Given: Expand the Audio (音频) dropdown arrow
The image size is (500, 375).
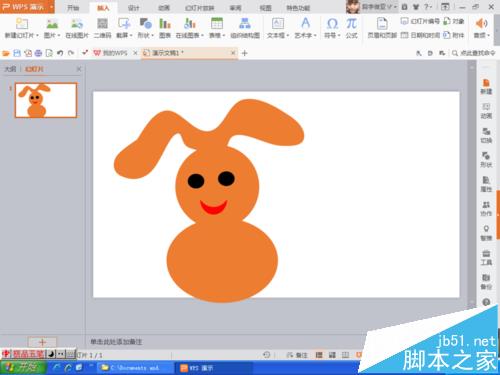Looking at the screenshot, I should tap(488, 35).
